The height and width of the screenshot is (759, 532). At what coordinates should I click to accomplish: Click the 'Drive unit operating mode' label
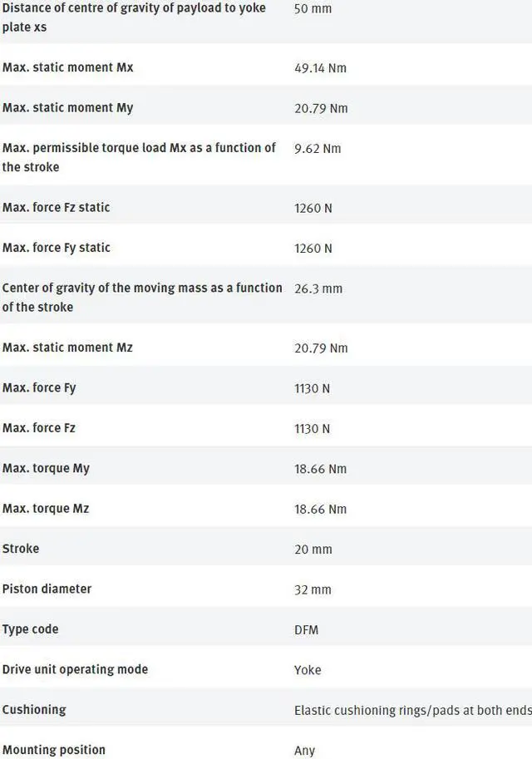coord(75,670)
